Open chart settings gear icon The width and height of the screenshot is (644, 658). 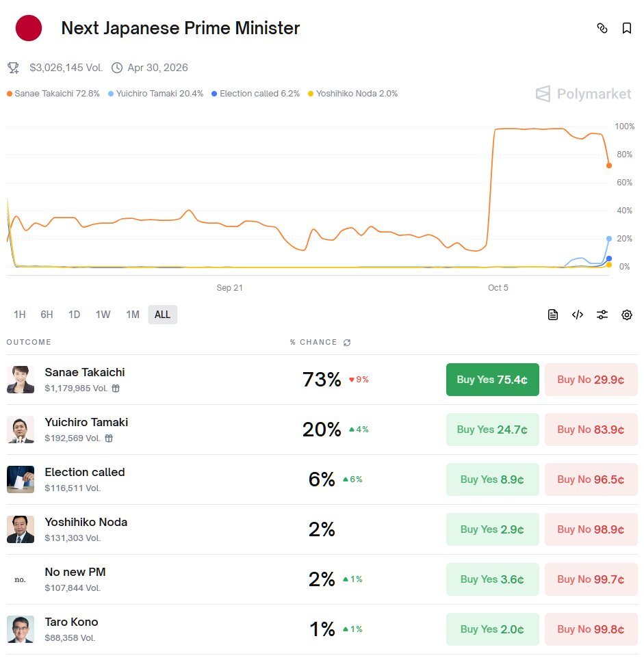tap(627, 315)
